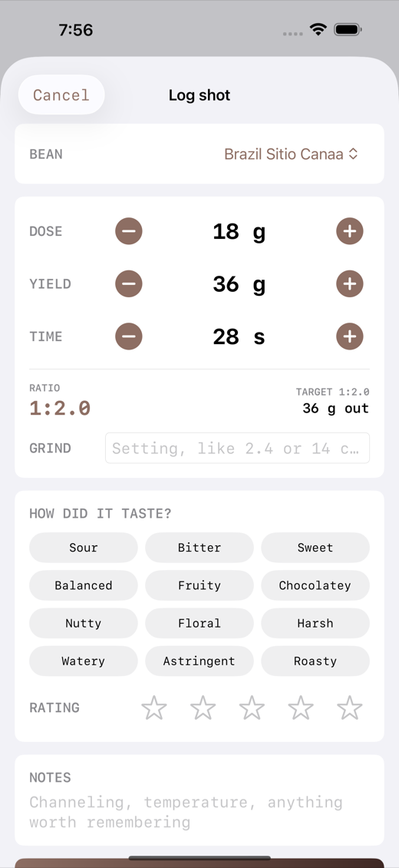The height and width of the screenshot is (868, 399).
Task: Increase the dose with plus icon
Action: pyautogui.click(x=350, y=231)
